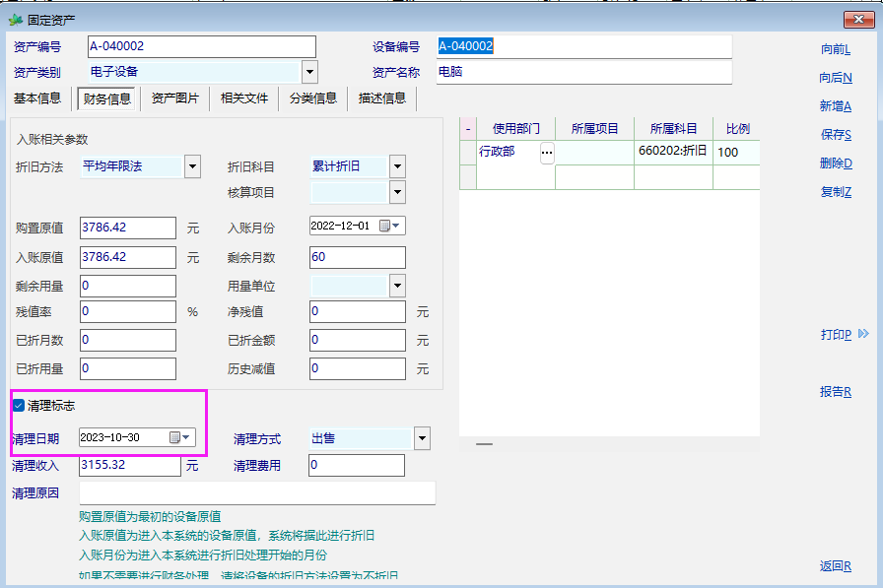The height and width of the screenshot is (588, 883).
Task: Click the 清理原因 text field
Action: tap(256, 492)
